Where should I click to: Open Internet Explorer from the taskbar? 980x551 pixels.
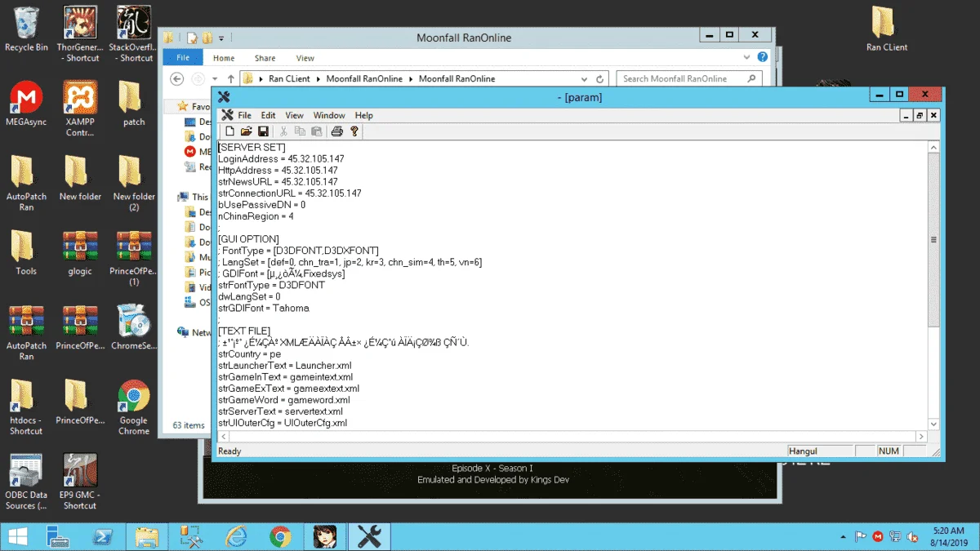[236, 536]
